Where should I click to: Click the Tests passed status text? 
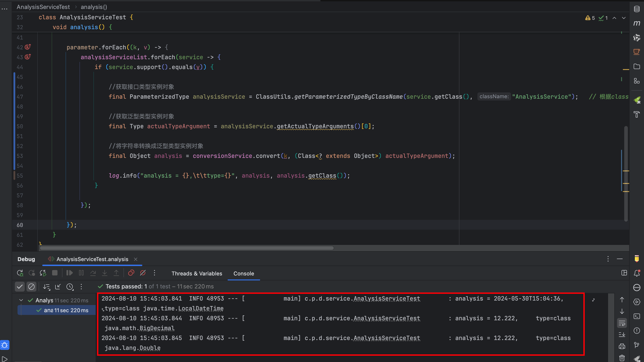click(x=159, y=286)
